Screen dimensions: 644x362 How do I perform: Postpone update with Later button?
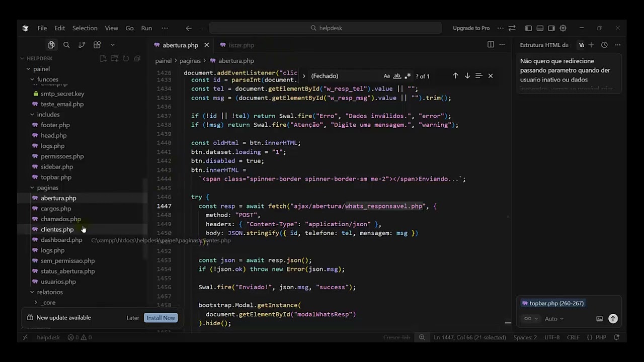[133, 318]
